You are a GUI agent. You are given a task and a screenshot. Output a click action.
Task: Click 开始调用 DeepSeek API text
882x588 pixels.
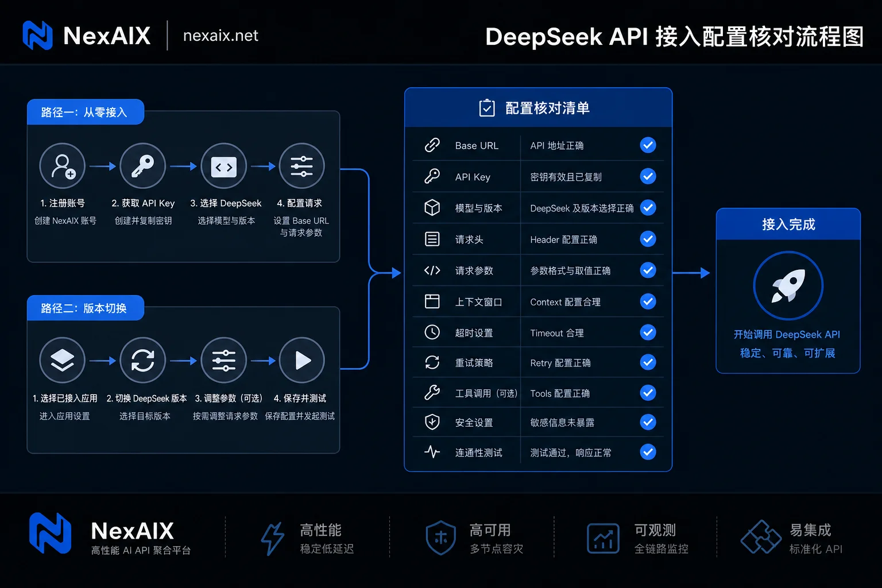[787, 334]
